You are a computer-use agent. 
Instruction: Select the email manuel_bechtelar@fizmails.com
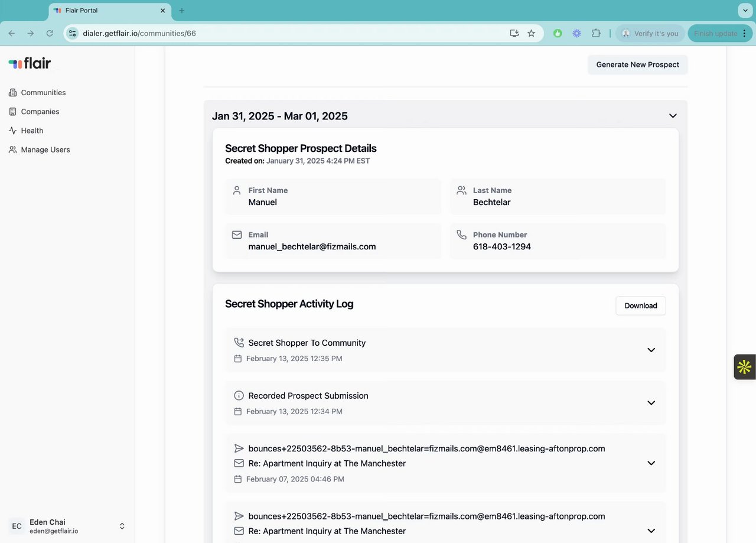(312, 246)
